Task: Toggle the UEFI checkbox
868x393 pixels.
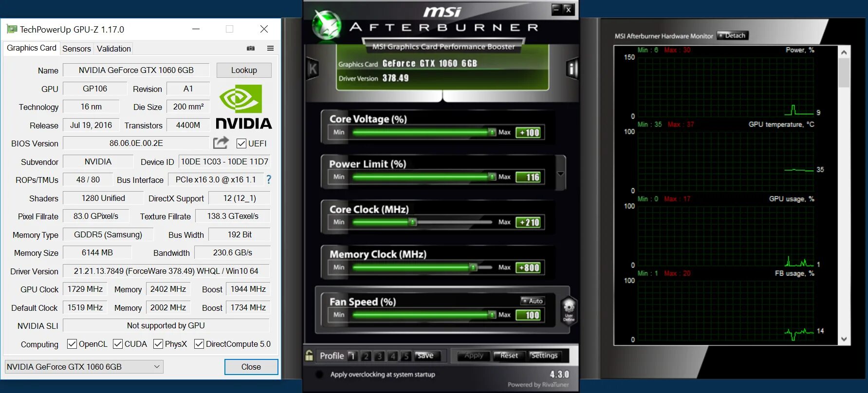Action: [241, 143]
